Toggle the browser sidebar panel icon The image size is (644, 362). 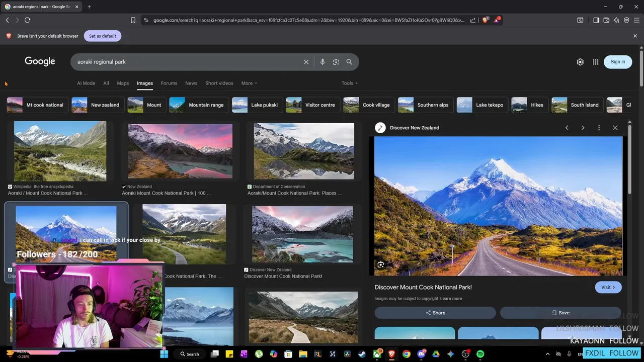tap(596, 20)
